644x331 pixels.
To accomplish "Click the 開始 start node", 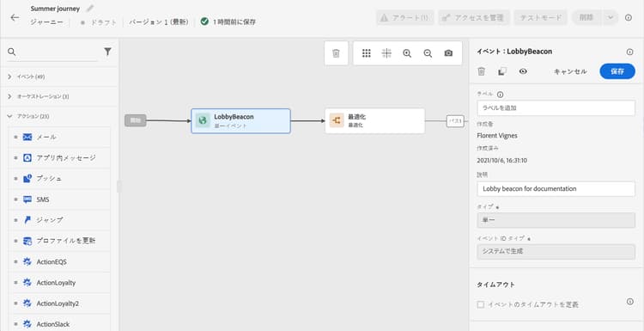I will (x=135, y=120).
